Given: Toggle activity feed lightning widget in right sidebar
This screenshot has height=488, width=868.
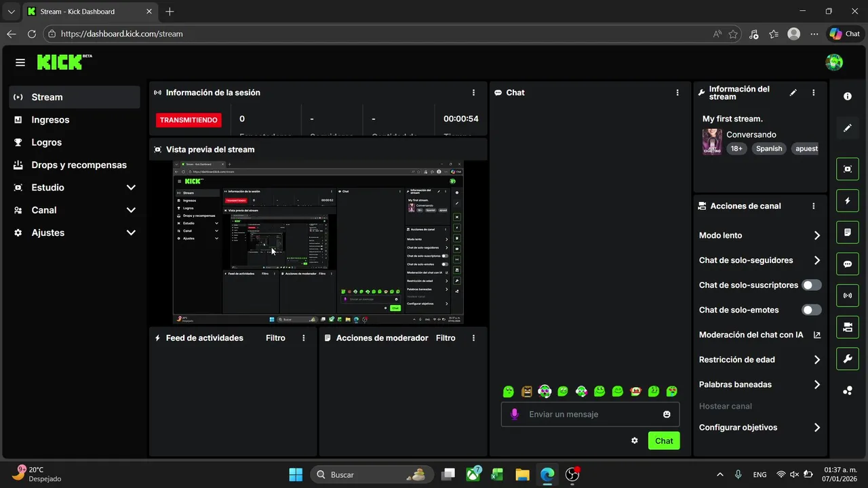Looking at the screenshot, I should [848, 201].
